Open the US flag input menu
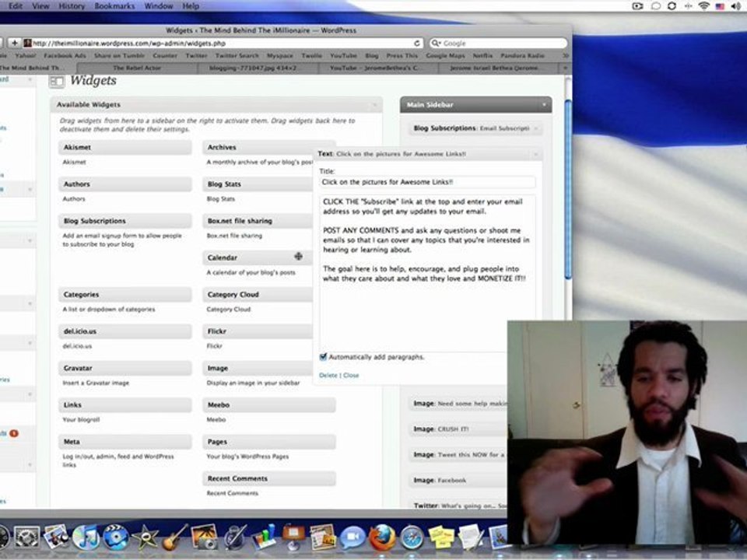Viewport: 747px width, 560px height. pos(720,5)
